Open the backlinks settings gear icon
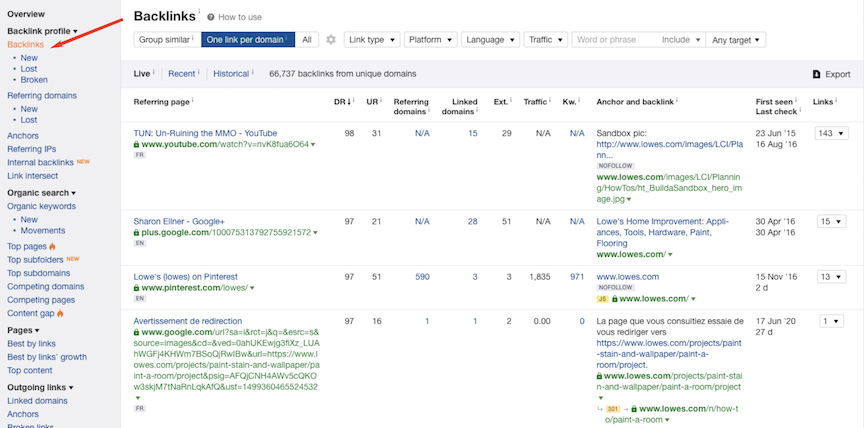Screen dimensions: 864x428 (331, 40)
